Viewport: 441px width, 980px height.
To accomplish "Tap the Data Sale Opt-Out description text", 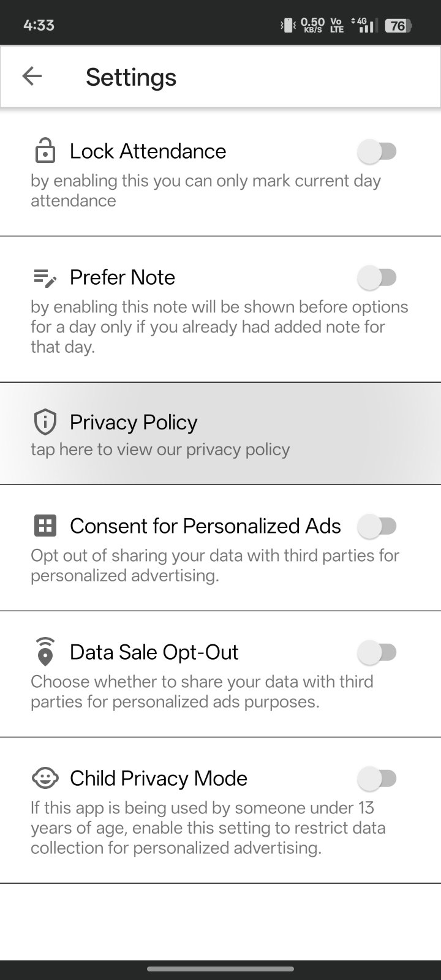I will click(202, 692).
